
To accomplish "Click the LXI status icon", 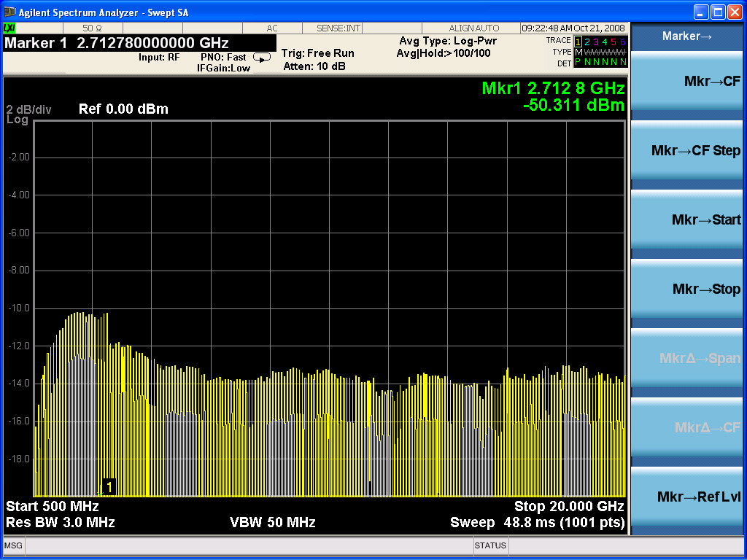I will point(9,28).
